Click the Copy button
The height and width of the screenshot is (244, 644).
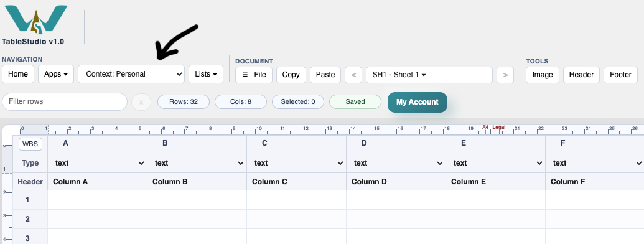pos(291,75)
